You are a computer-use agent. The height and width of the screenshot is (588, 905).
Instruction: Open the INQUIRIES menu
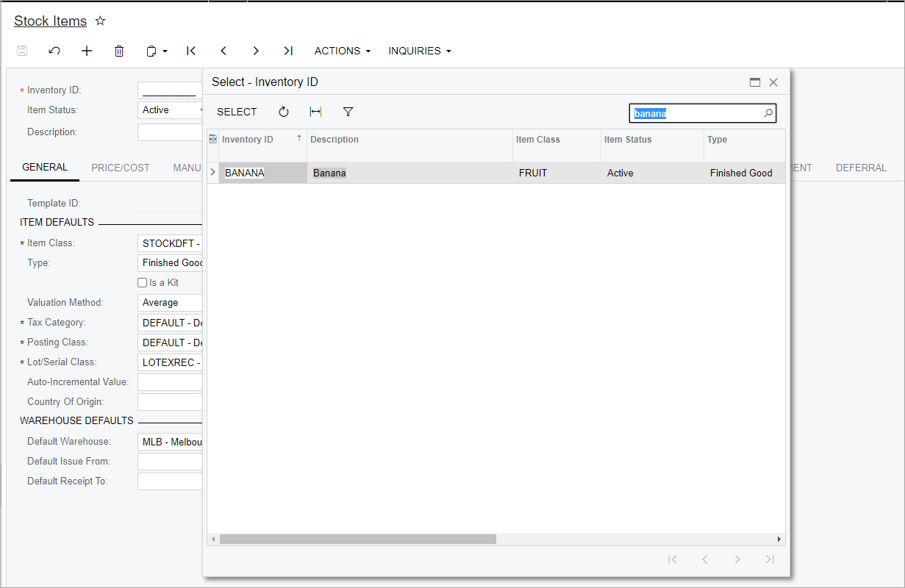[x=420, y=51]
